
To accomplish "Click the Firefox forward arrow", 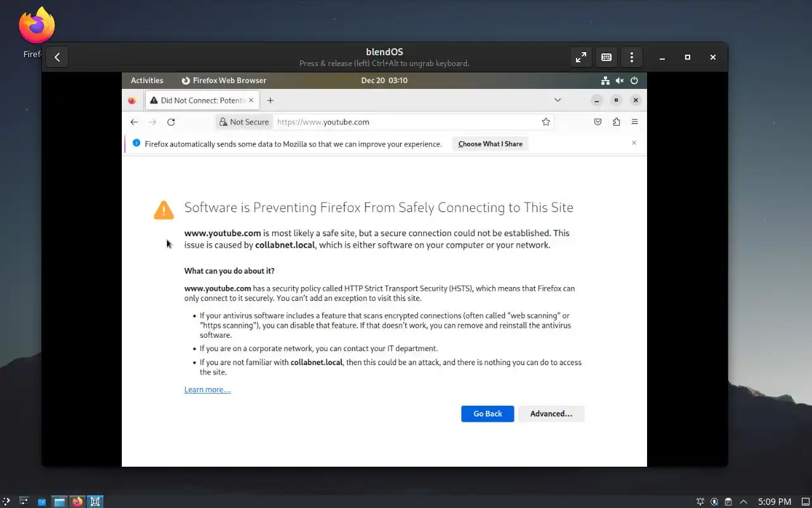I will click(x=152, y=122).
